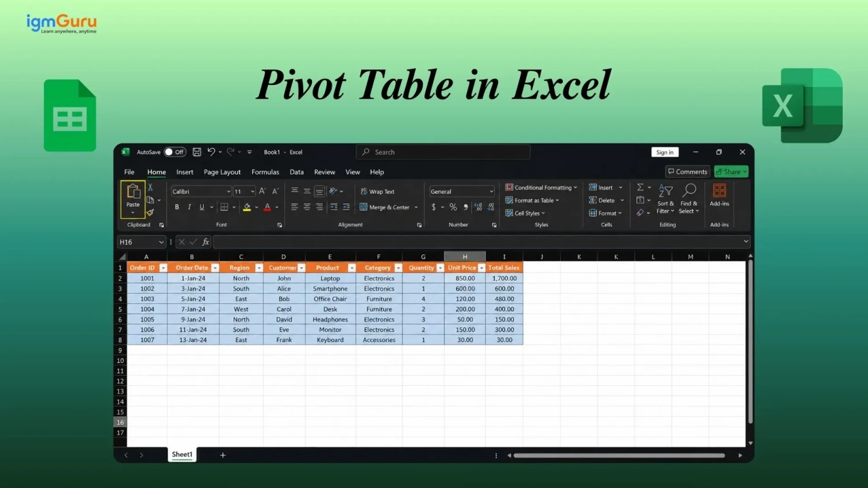This screenshot has width=868, height=488.
Task: Click the Decrease Decimal icon
Action: (x=491, y=207)
